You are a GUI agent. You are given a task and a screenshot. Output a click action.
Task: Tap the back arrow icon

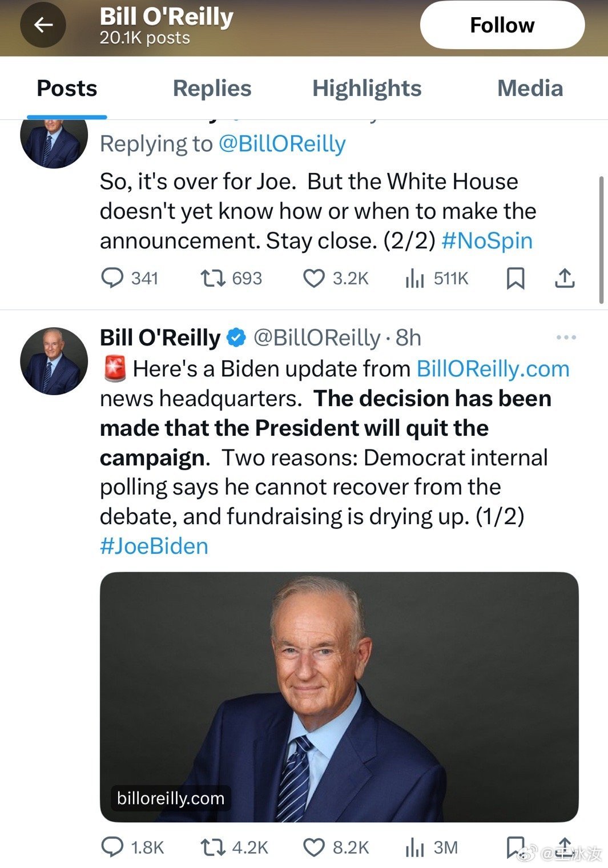tap(43, 25)
